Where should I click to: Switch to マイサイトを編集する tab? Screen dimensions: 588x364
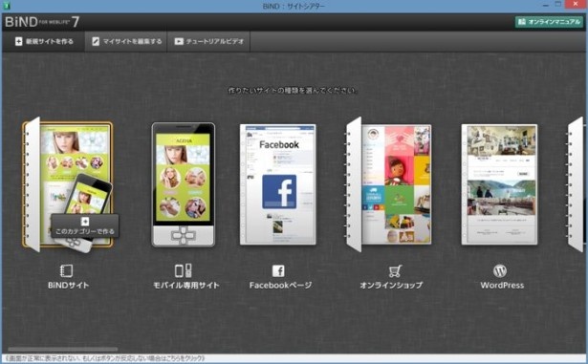pyautogui.click(x=126, y=42)
